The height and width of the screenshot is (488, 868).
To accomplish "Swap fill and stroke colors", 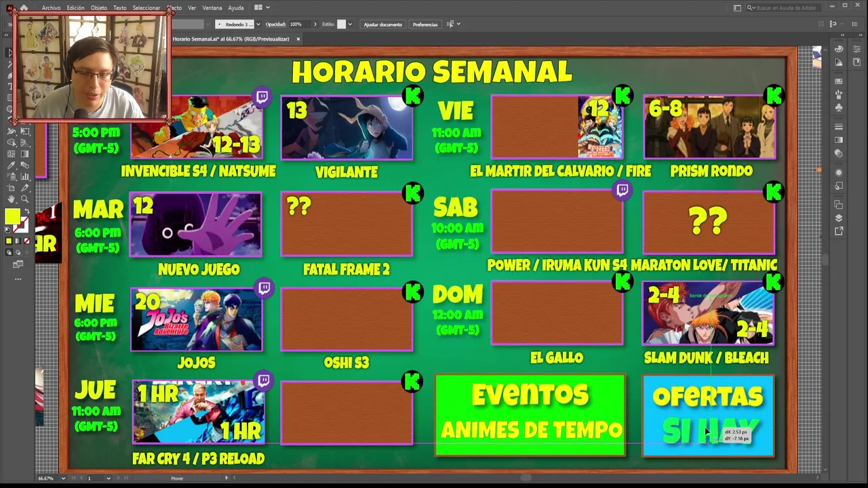I will [27, 211].
